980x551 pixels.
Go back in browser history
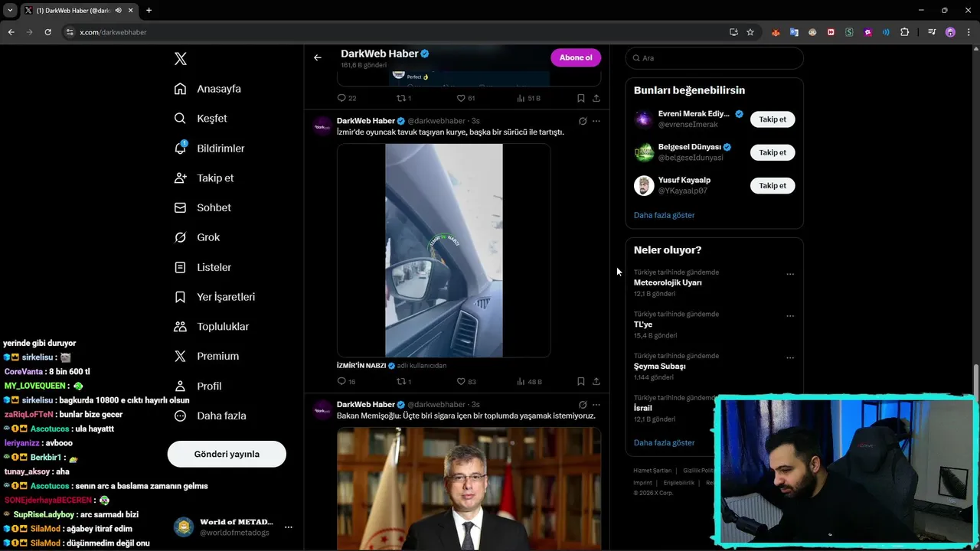point(11,32)
